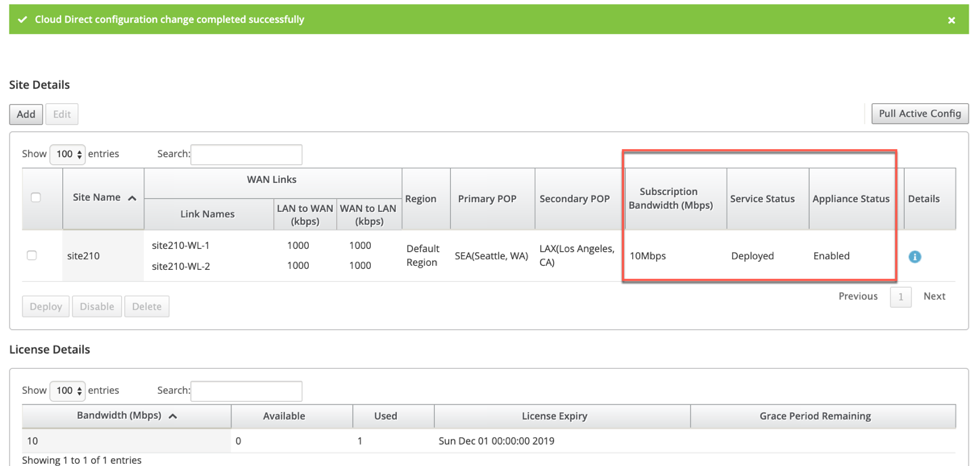974x466 pixels.
Task: Click the Service Status column header
Action: pos(768,199)
